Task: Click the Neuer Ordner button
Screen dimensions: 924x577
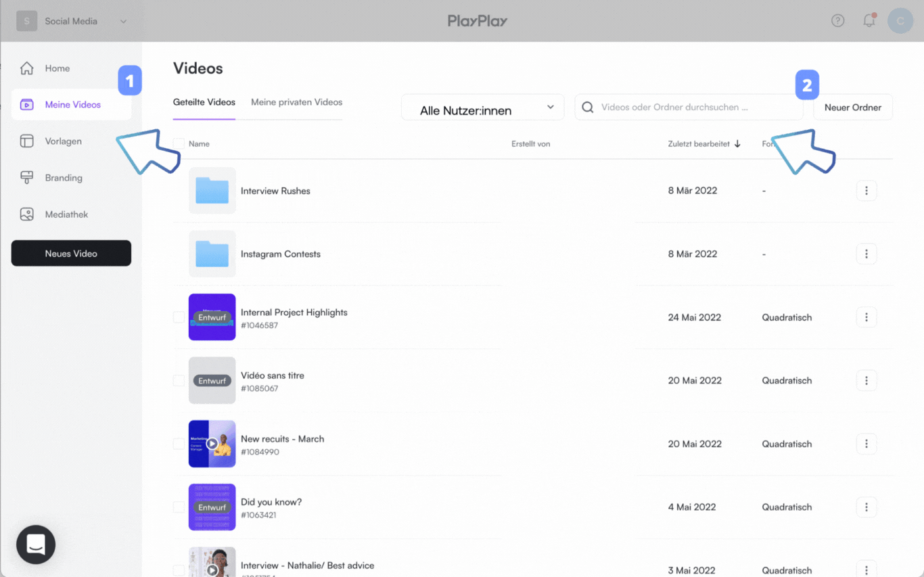Action: [x=852, y=108]
